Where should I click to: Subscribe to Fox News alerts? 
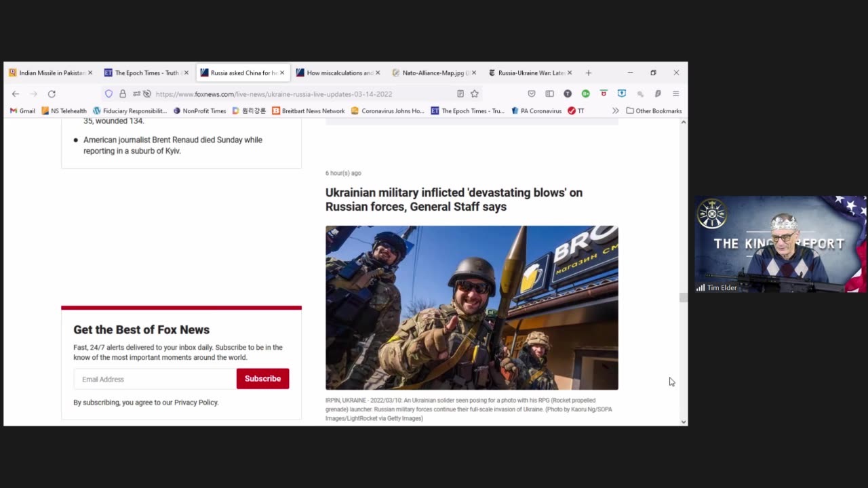tap(262, 379)
